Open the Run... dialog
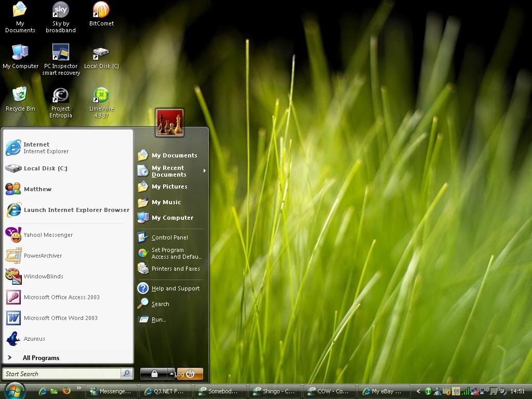The width and height of the screenshot is (532, 399). click(171, 320)
